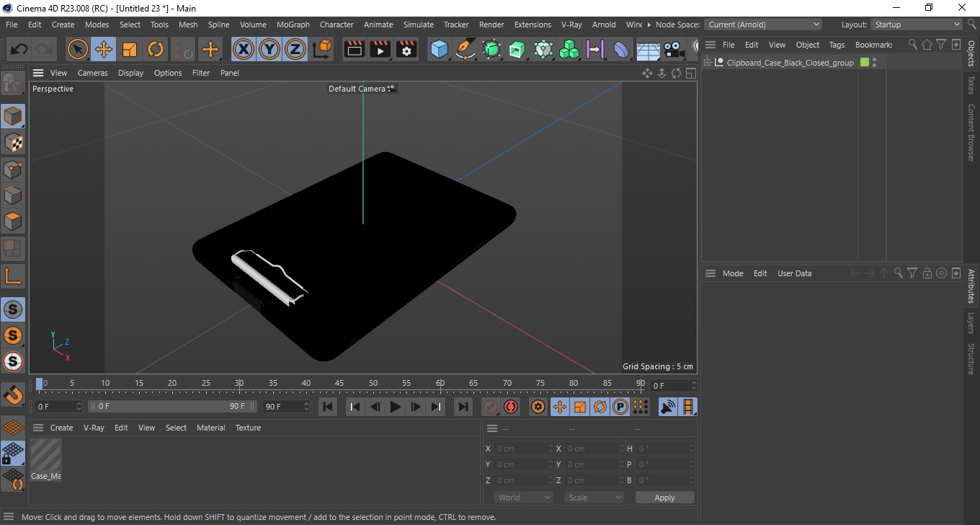This screenshot has height=525, width=980.
Task: Open World coordinate system dropdown
Action: pos(523,498)
